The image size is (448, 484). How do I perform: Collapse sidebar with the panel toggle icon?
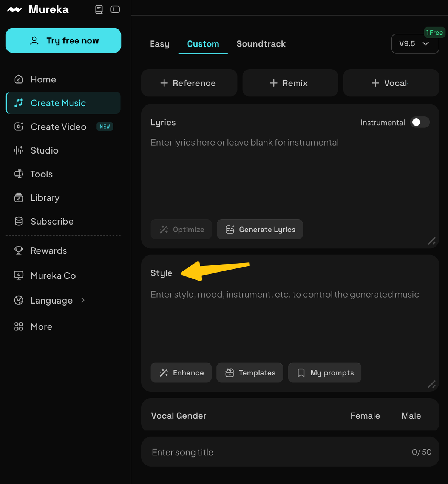[x=115, y=9]
